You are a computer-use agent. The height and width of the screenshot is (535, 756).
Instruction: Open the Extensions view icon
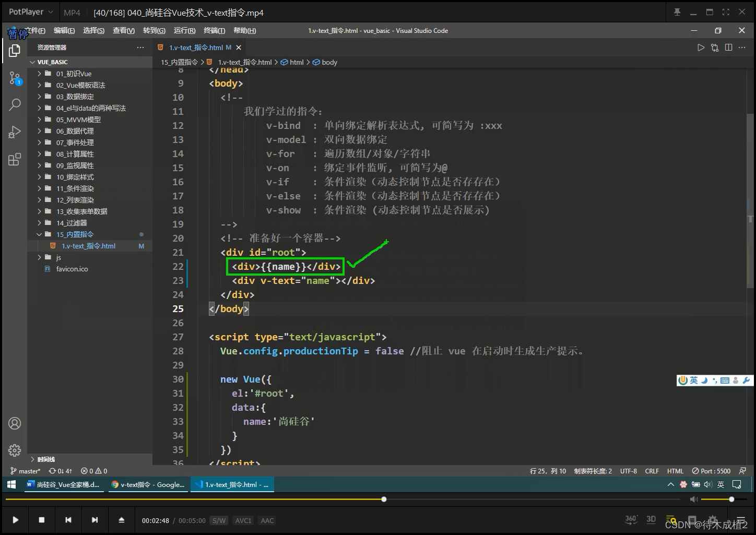coord(15,159)
